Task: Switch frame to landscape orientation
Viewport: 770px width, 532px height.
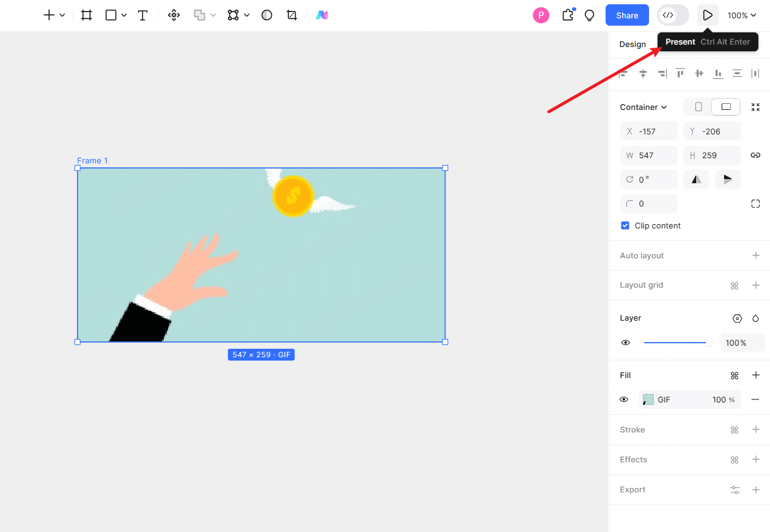Action: click(726, 107)
